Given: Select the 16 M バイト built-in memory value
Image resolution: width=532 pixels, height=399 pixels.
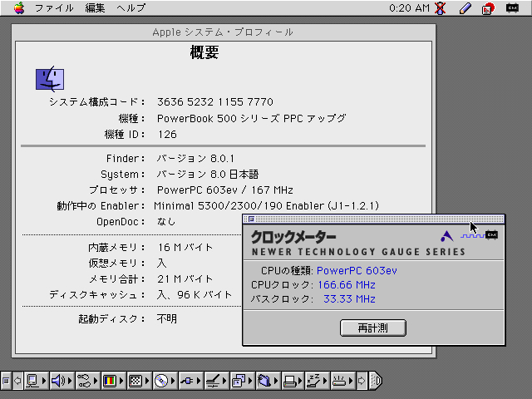Looking at the screenshot, I should [185, 248].
